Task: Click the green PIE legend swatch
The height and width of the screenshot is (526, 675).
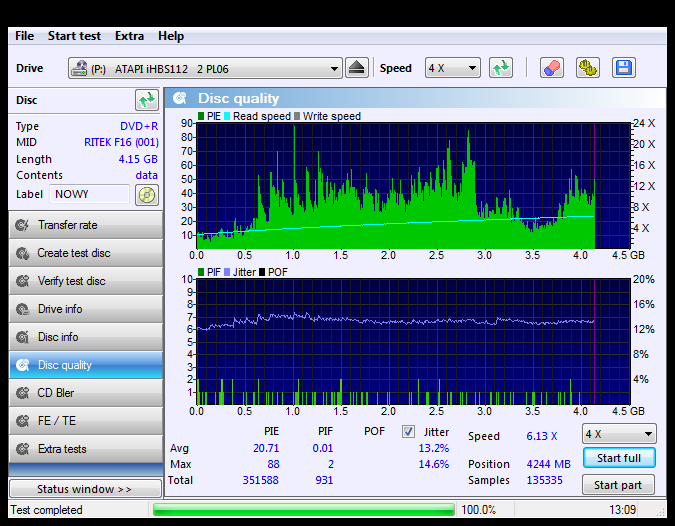Action: pos(201,116)
